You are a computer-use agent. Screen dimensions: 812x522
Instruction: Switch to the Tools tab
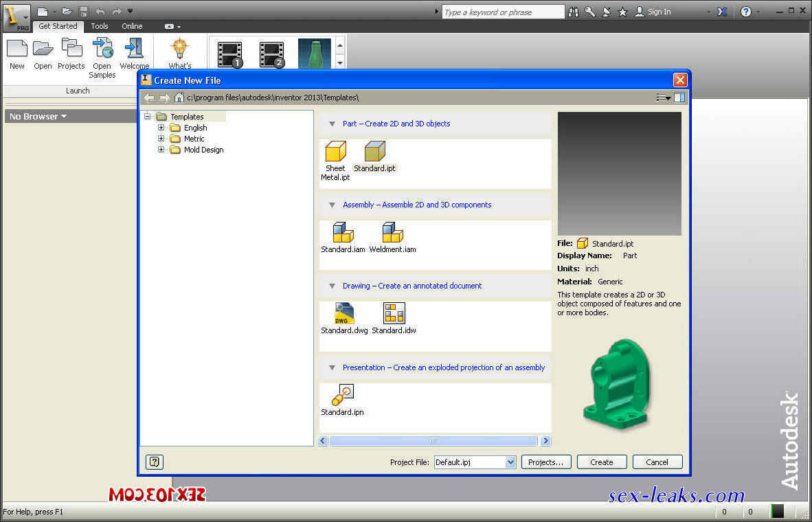coord(100,26)
